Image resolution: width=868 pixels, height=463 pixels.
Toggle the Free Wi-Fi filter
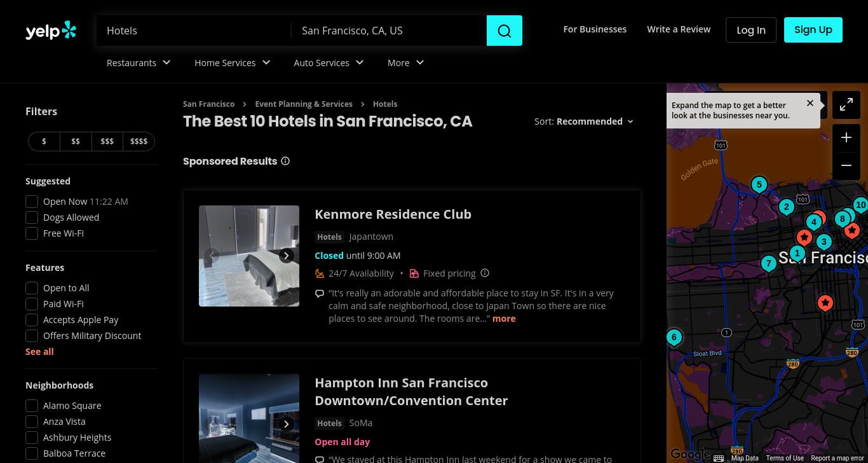click(32, 233)
